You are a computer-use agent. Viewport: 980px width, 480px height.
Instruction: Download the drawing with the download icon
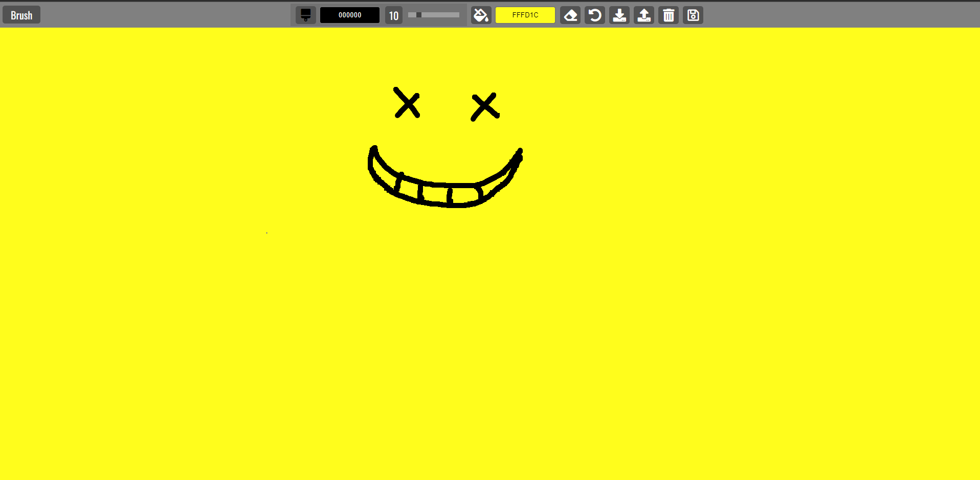[619, 15]
